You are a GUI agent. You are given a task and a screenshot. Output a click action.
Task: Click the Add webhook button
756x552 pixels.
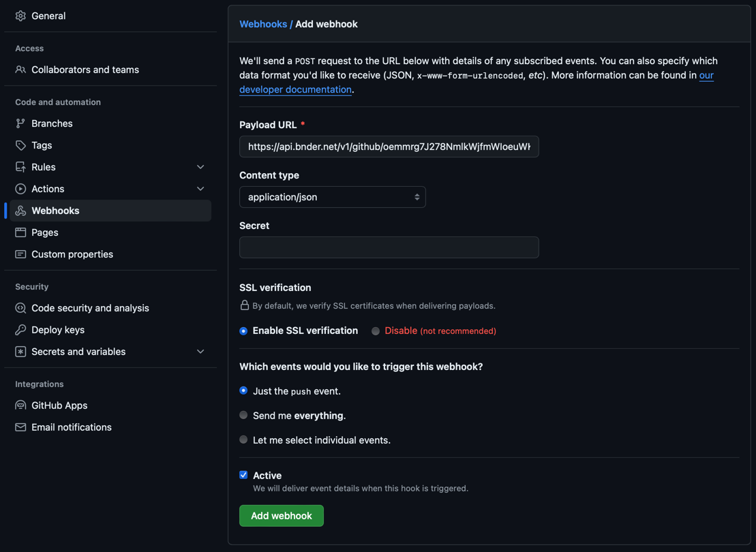pos(282,516)
